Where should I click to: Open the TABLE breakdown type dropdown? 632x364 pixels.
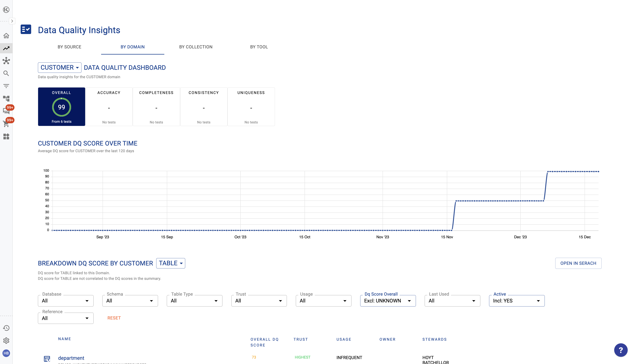pyautogui.click(x=170, y=263)
